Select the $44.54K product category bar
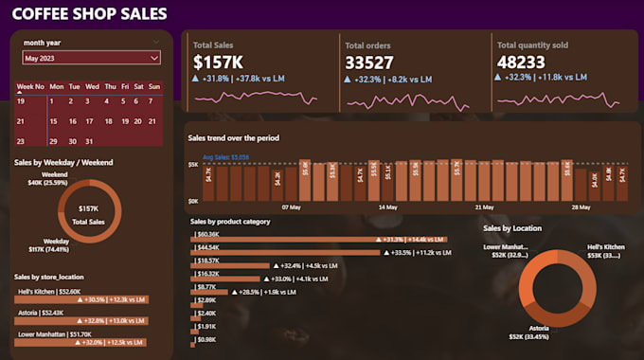Image resolution: width=644 pixels, height=360 pixels. [x=285, y=253]
